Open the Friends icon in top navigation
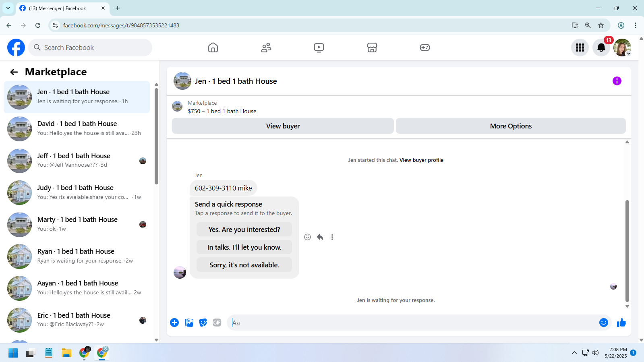Image resolution: width=644 pixels, height=362 pixels. click(266, 48)
